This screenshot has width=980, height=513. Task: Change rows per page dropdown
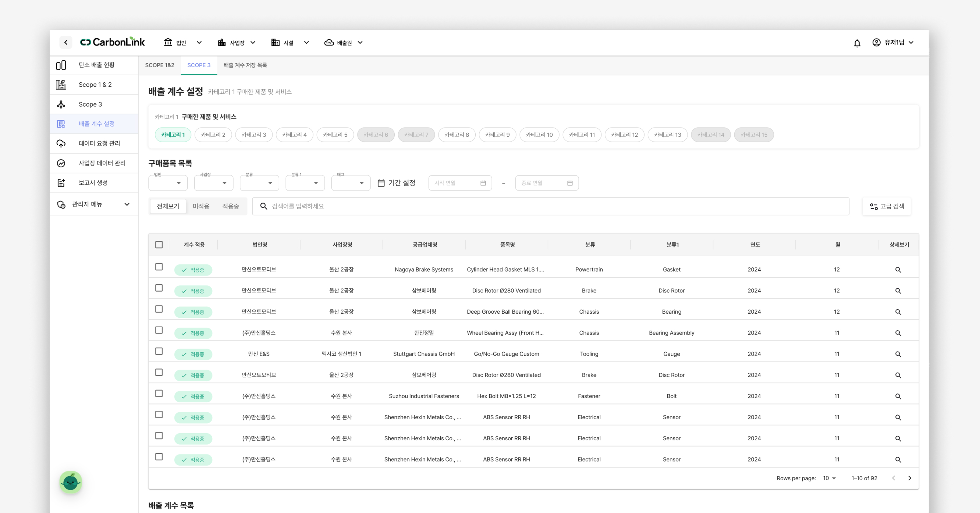point(829,478)
